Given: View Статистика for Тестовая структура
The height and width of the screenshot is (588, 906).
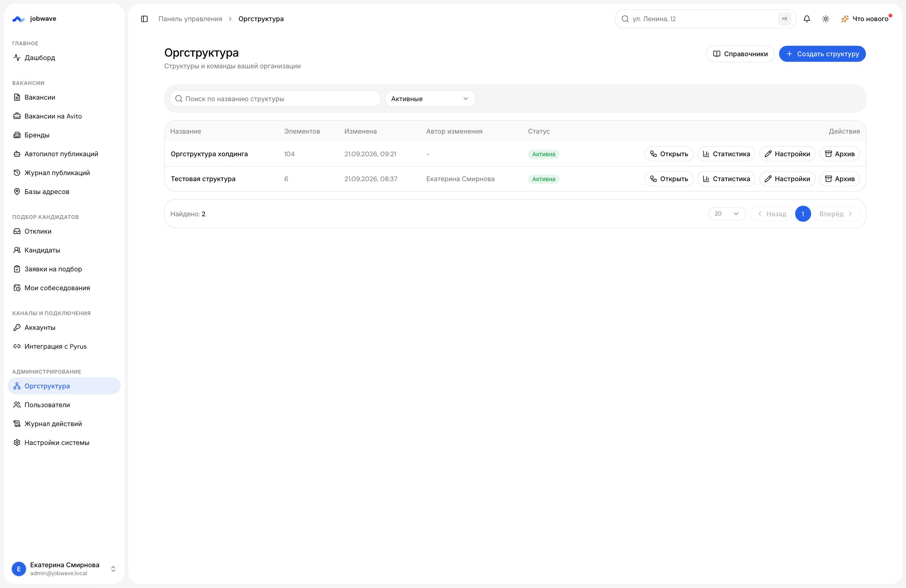Looking at the screenshot, I should 726,179.
